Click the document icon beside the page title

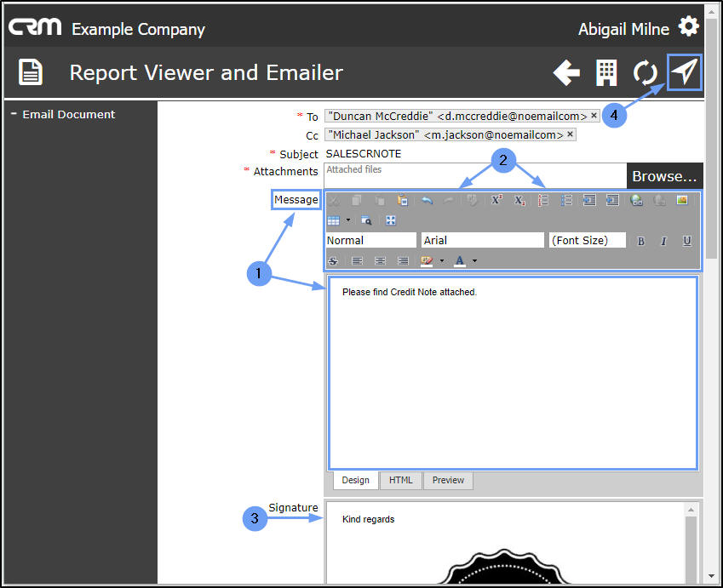pos(31,71)
